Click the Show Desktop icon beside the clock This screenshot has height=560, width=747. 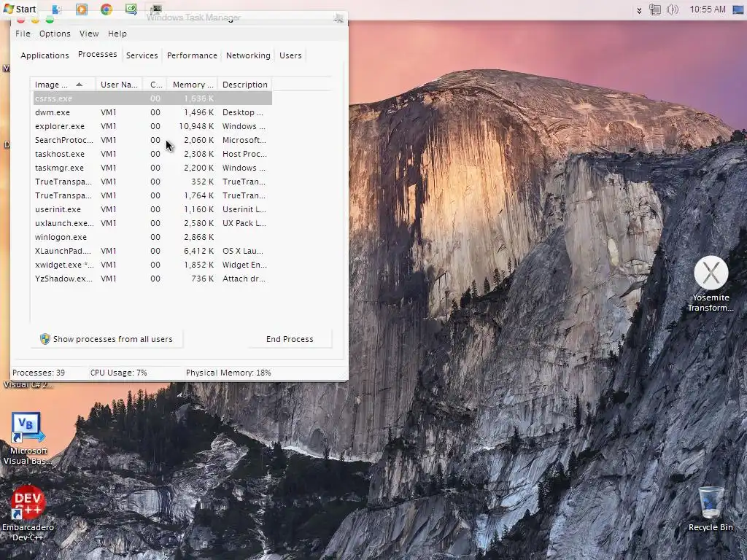(x=738, y=10)
